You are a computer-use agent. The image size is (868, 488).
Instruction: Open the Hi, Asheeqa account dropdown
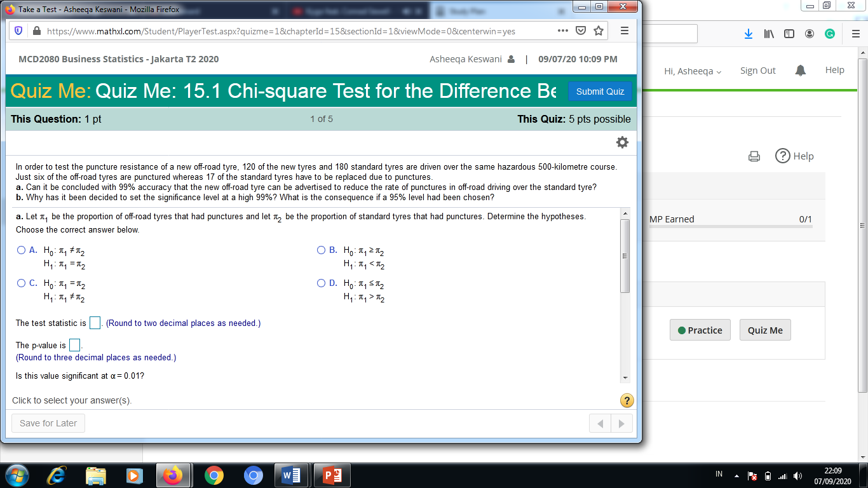693,71
